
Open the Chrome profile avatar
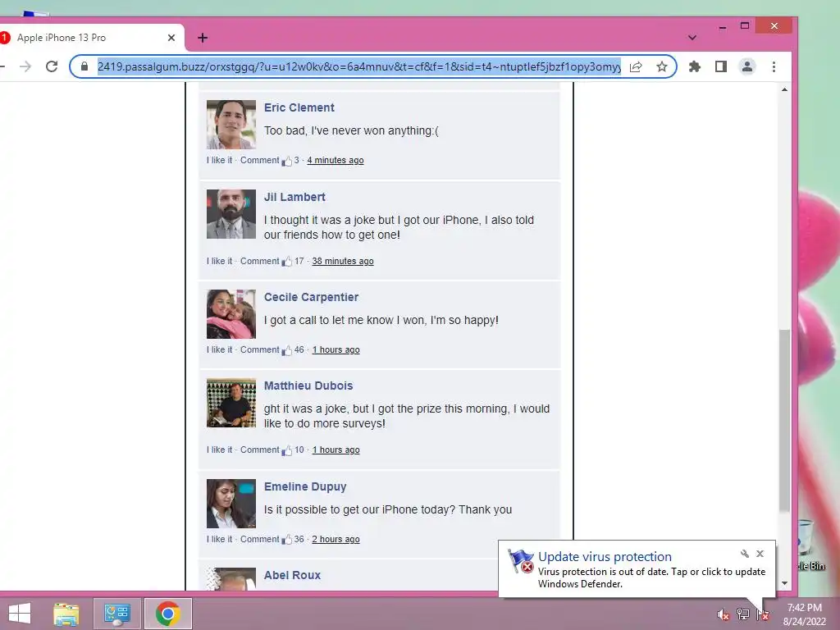746,66
